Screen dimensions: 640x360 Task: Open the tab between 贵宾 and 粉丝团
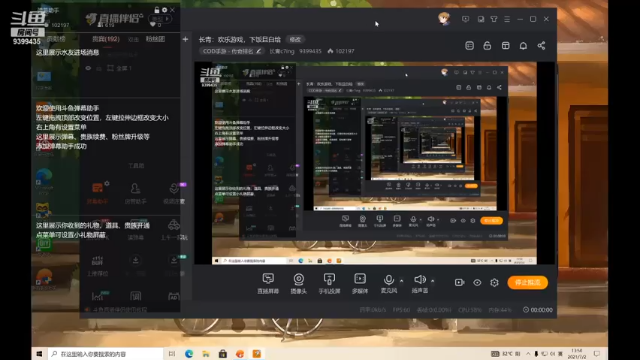tap(133, 39)
